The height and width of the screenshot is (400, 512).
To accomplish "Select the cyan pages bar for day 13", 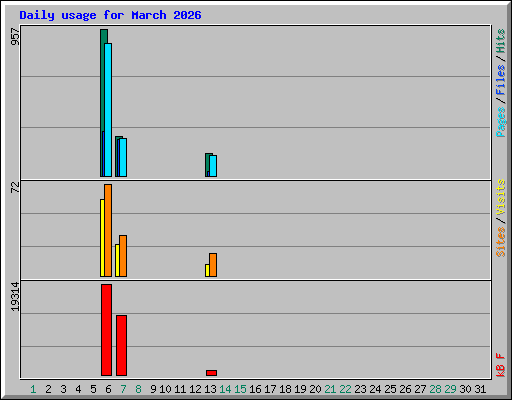I will coord(213,166).
